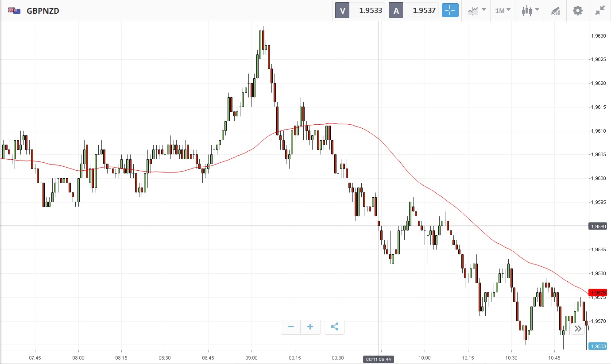
Task: Open the compare chart dropdown
Action: click(x=476, y=11)
